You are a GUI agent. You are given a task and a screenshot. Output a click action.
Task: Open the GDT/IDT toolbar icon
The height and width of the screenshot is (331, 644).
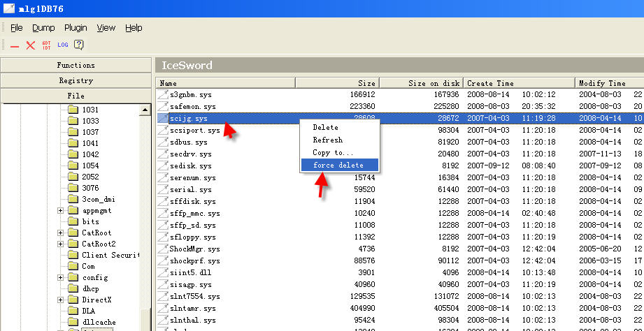click(46, 45)
